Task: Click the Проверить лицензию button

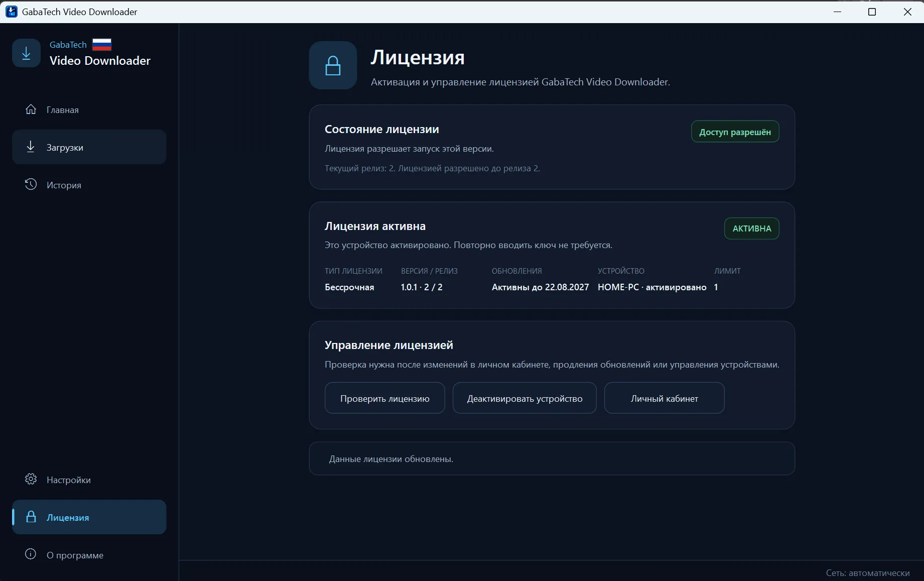Action: point(385,398)
